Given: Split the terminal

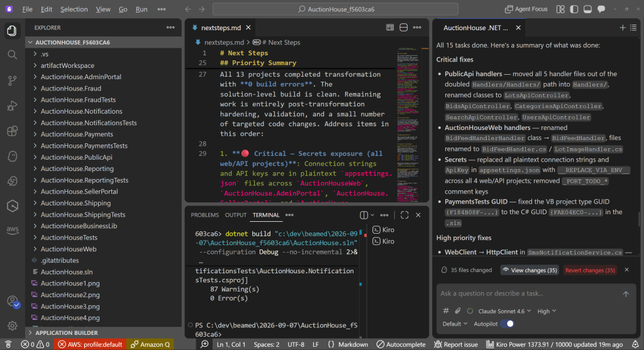Looking at the screenshot, I should tap(364, 215).
